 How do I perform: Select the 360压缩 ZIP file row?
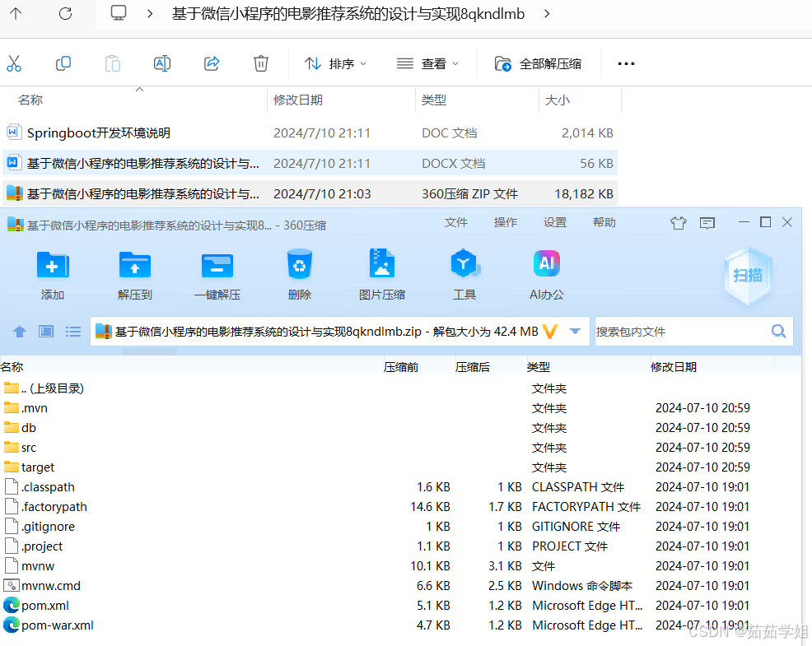[310, 193]
